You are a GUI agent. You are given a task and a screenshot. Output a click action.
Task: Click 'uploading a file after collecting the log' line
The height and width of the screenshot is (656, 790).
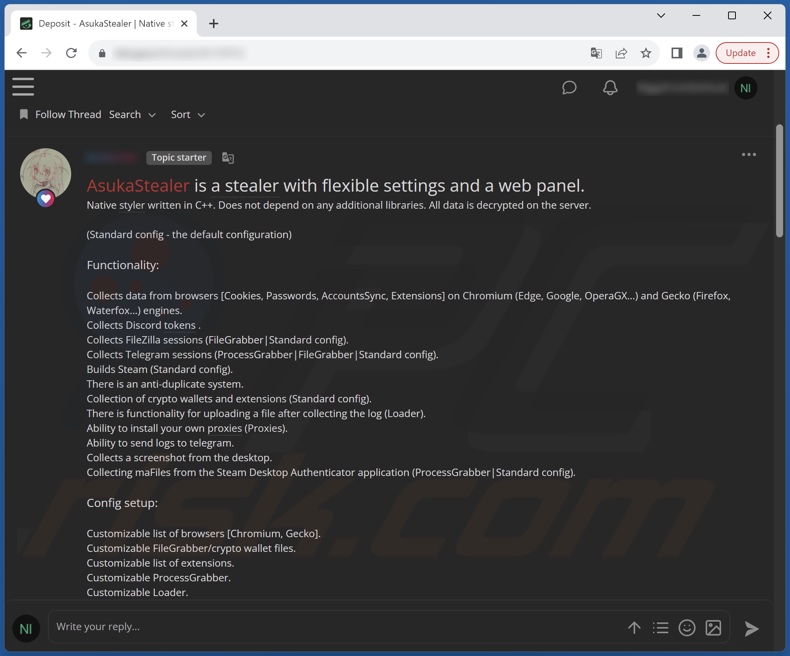pos(256,414)
